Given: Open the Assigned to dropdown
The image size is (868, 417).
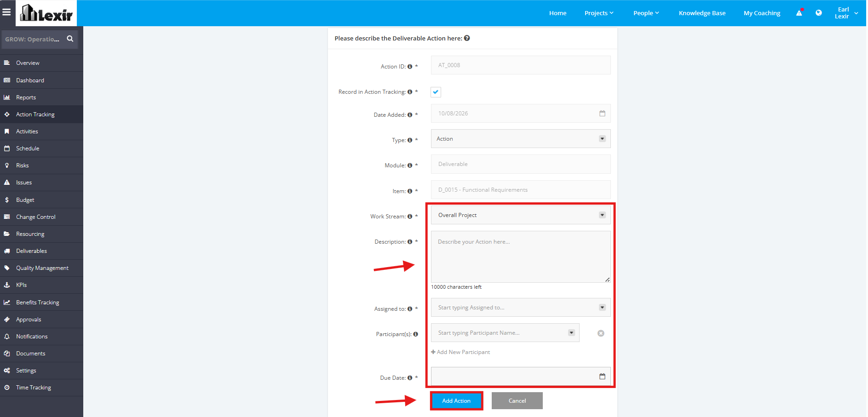Looking at the screenshot, I should pyautogui.click(x=521, y=308).
